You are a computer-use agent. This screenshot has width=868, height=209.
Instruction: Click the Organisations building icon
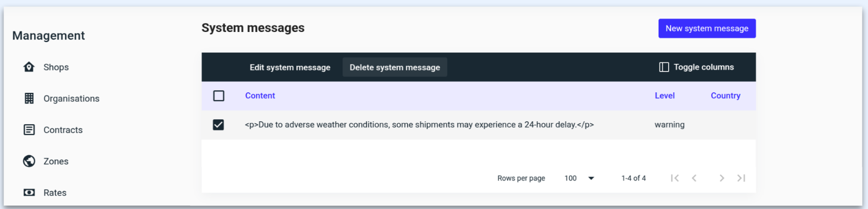29,98
